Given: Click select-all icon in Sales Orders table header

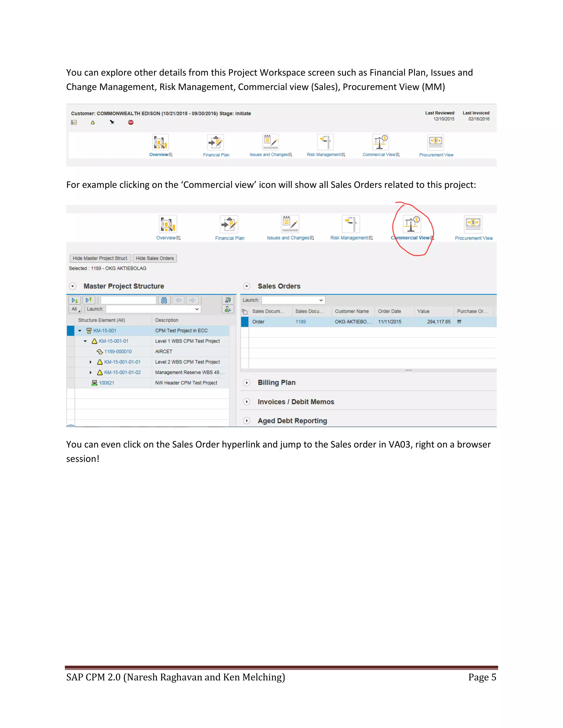Looking at the screenshot, I should (244, 312).
